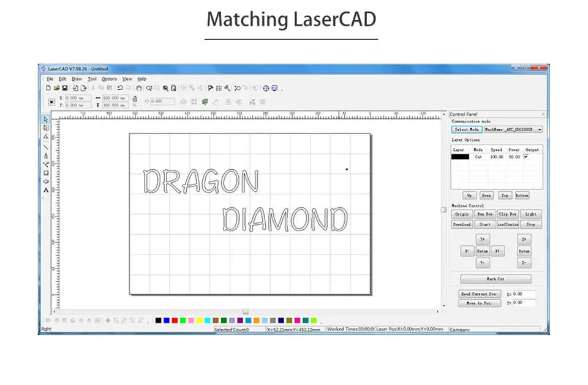Close the Control Panel
The height and width of the screenshot is (385, 588).
click(543, 114)
